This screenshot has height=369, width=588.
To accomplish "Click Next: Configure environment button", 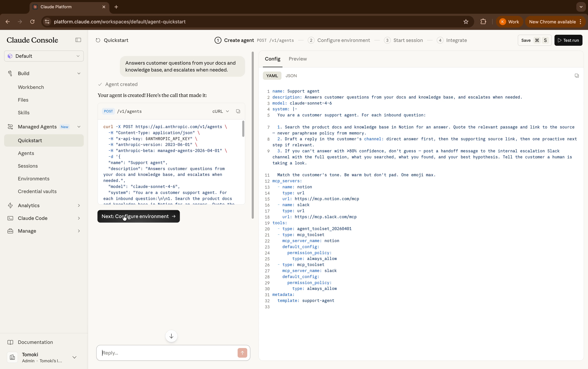I will coord(139,216).
